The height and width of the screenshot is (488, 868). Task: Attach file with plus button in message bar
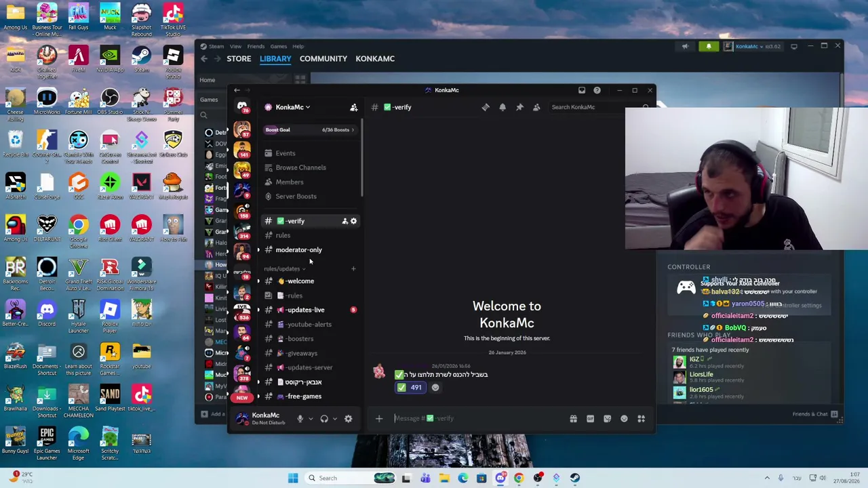click(379, 419)
